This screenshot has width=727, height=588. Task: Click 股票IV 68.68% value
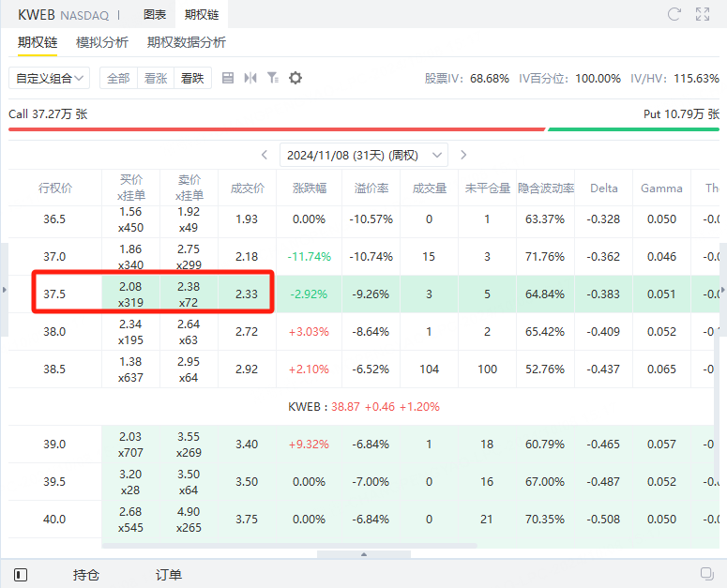(490, 79)
